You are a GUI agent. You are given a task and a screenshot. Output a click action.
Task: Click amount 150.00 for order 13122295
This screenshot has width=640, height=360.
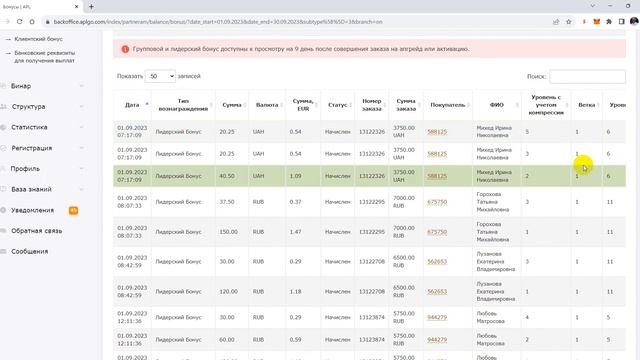(x=229, y=232)
